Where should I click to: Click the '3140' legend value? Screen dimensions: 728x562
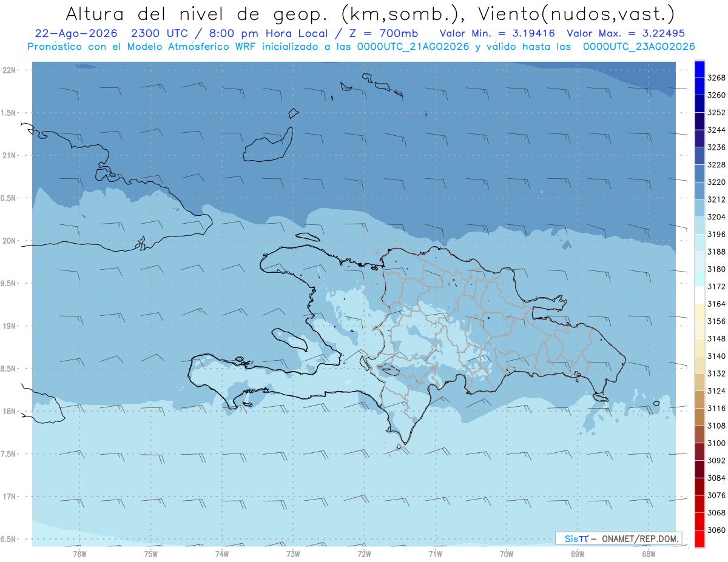[x=716, y=356]
